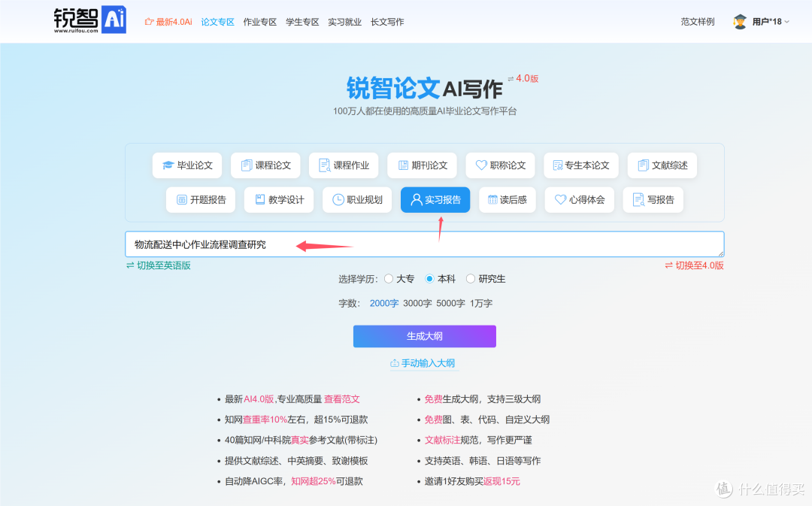
Task: Click the 查重率10% text
Action: (265, 420)
